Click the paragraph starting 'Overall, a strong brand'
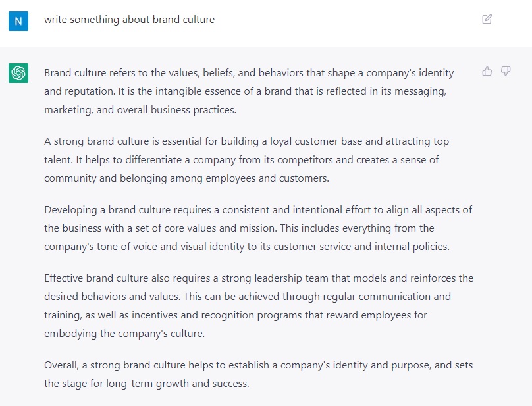 [x=259, y=374]
